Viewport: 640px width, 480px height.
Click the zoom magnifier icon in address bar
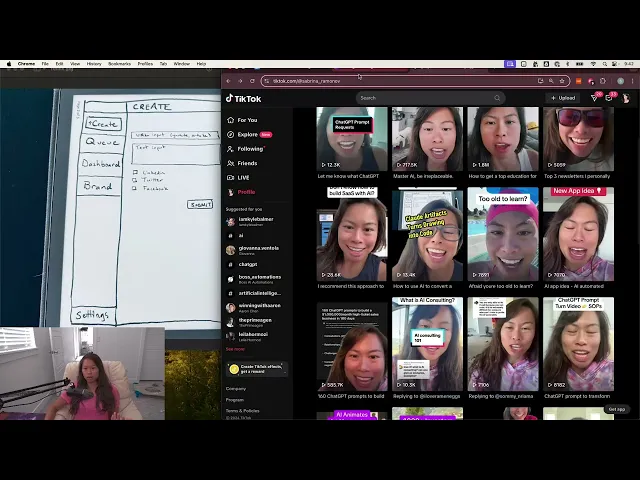pyautogui.click(x=551, y=81)
